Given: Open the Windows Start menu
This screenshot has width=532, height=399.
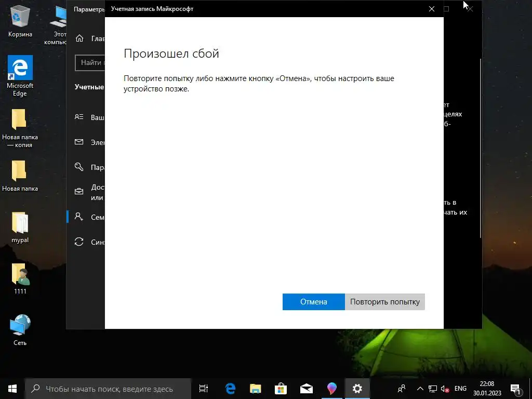Looking at the screenshot, I should click(12, 389).
